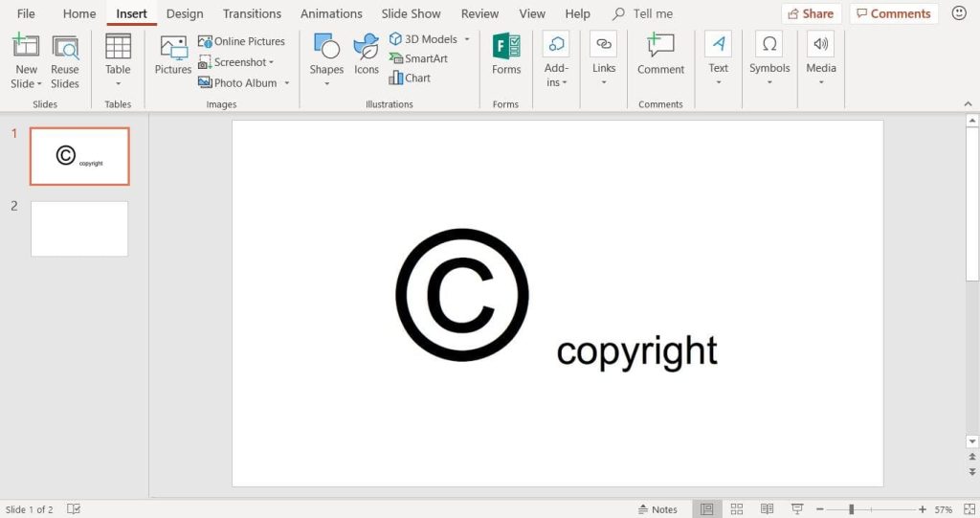Screen dimensions: 980x518
Task: Open the Media menu
Action: pyautogui.click(x=820, y=58)
